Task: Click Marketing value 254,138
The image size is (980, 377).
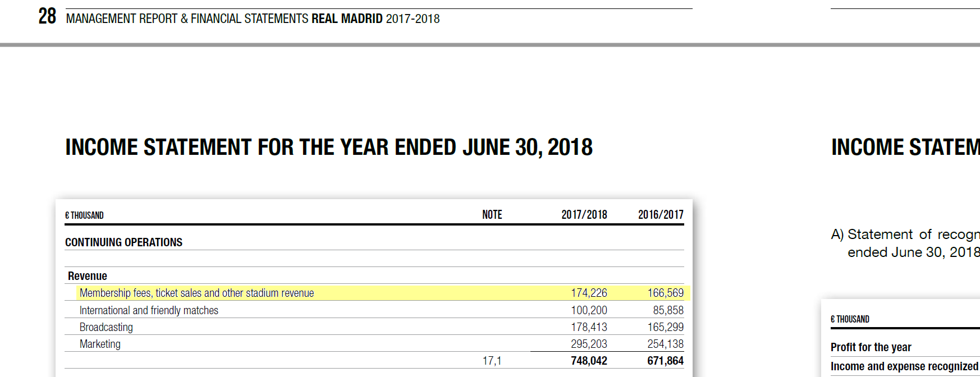Action: pyautogui.click(x=665, y=344)
